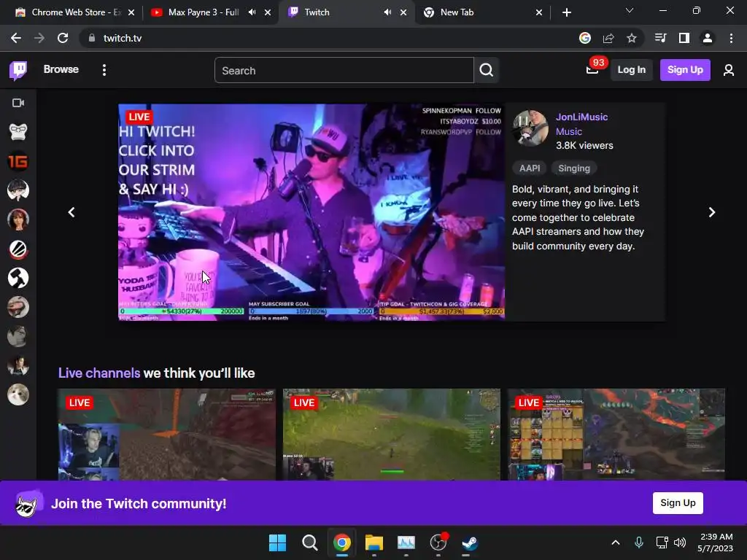
Task: Open the Windows Start menu
Action: 277,542
